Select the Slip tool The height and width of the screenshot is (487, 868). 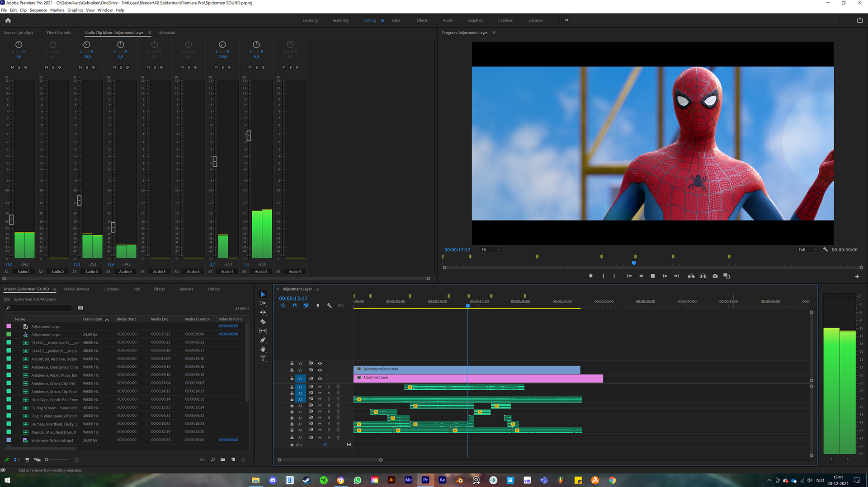pyautogui.click(x=263, y=331)
